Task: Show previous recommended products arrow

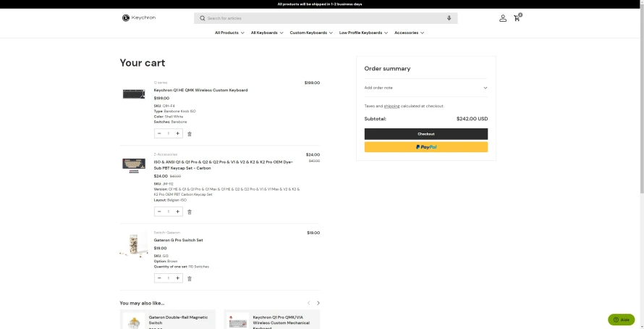Action: pyautogui.click(x=308, y=303)
